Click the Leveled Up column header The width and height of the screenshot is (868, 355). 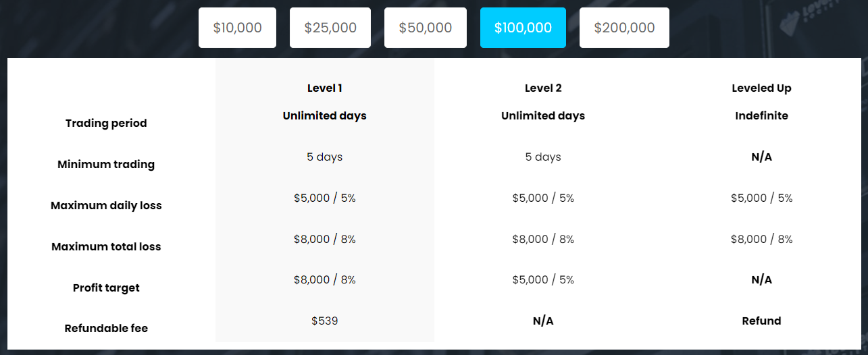[761, 88]
